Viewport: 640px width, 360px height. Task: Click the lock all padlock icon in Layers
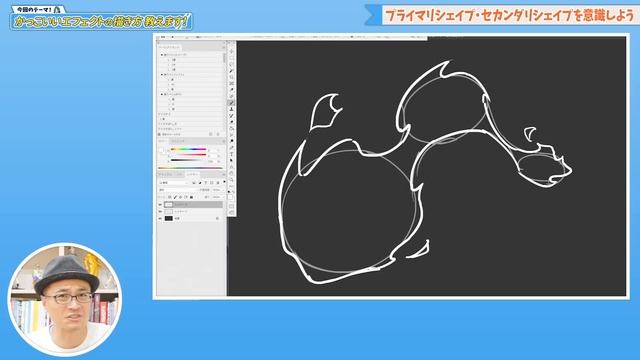(191, 197)
